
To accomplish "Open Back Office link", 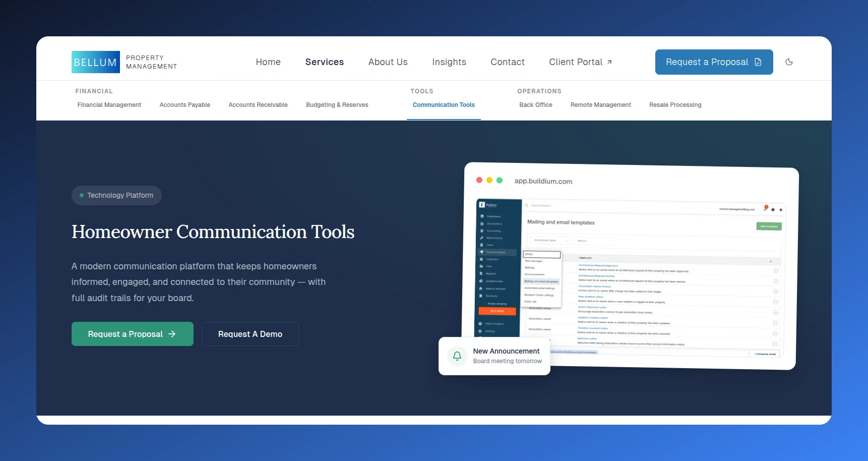I will pyautogui.click(x=536, y=105).
